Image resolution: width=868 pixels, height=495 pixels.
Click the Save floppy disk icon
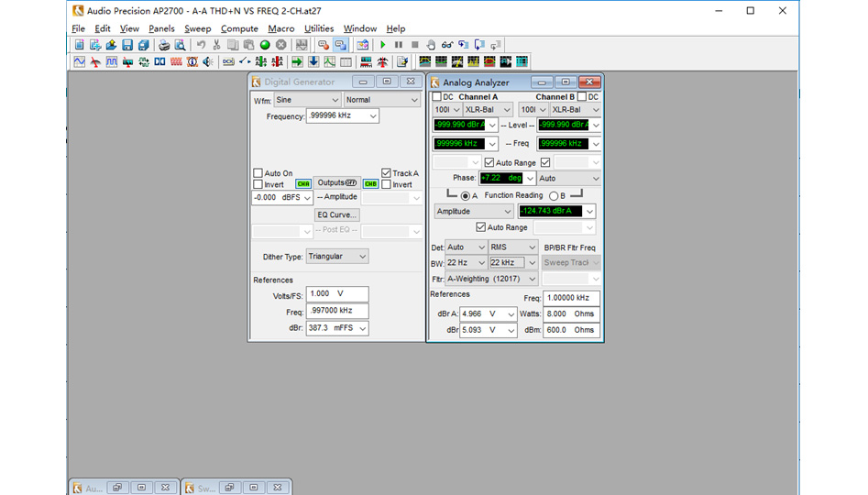click(127, 45)
